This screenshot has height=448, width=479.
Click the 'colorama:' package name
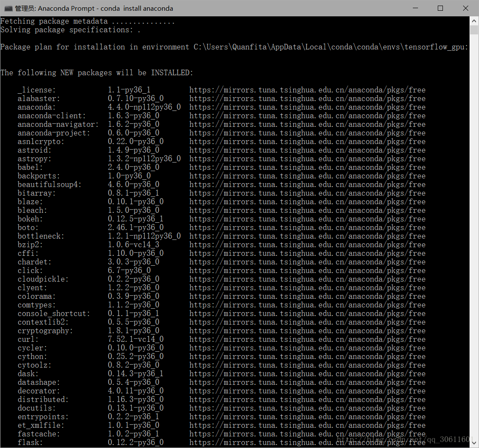[x=37, y=296]
